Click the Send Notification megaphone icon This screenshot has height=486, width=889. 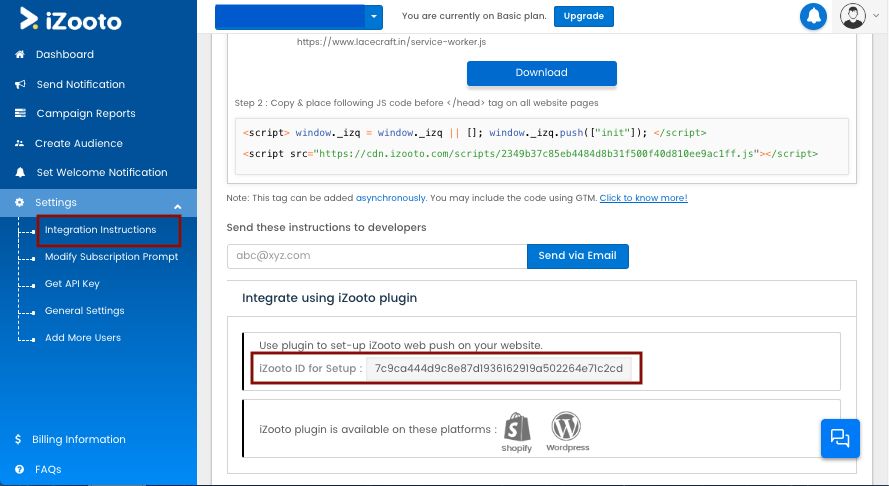coord(20,84)
